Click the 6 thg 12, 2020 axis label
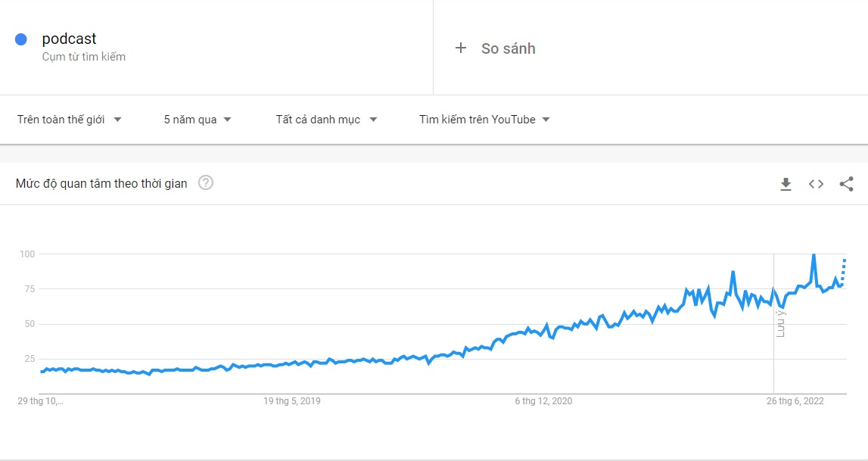The image size is (868, 461). coord(543,401)
